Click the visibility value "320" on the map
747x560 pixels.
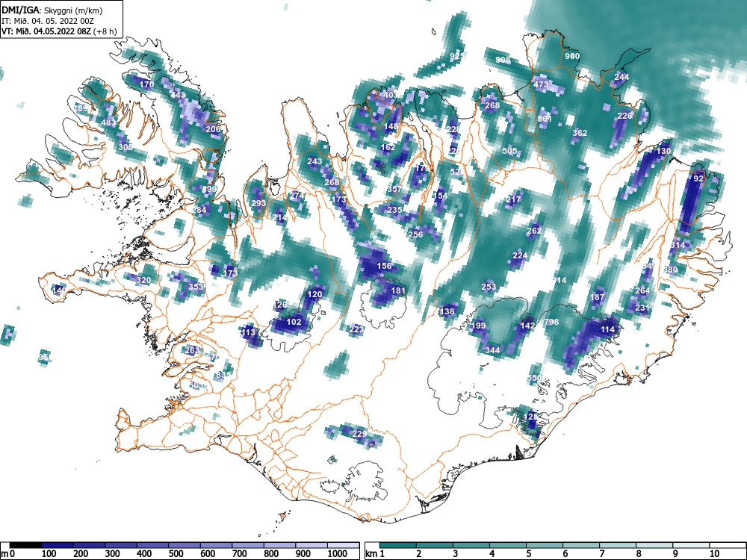pyautogui.click(x=143, y=280)
